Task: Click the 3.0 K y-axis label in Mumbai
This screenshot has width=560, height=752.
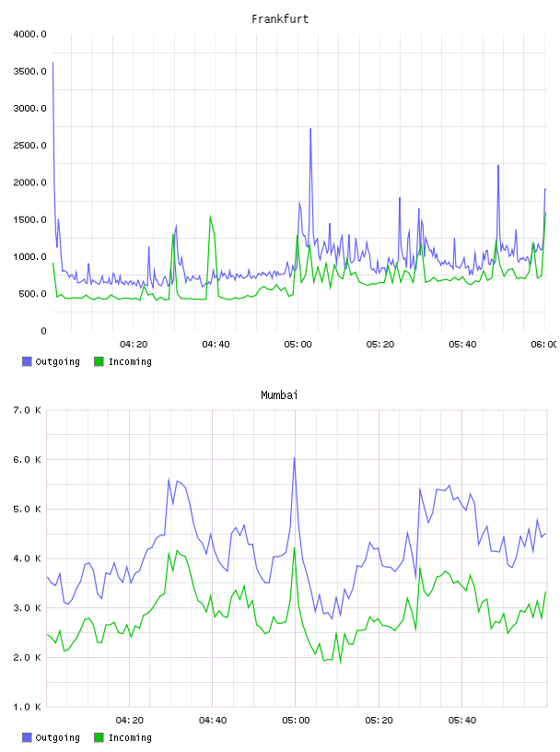Action: click(x=28, y=607)
